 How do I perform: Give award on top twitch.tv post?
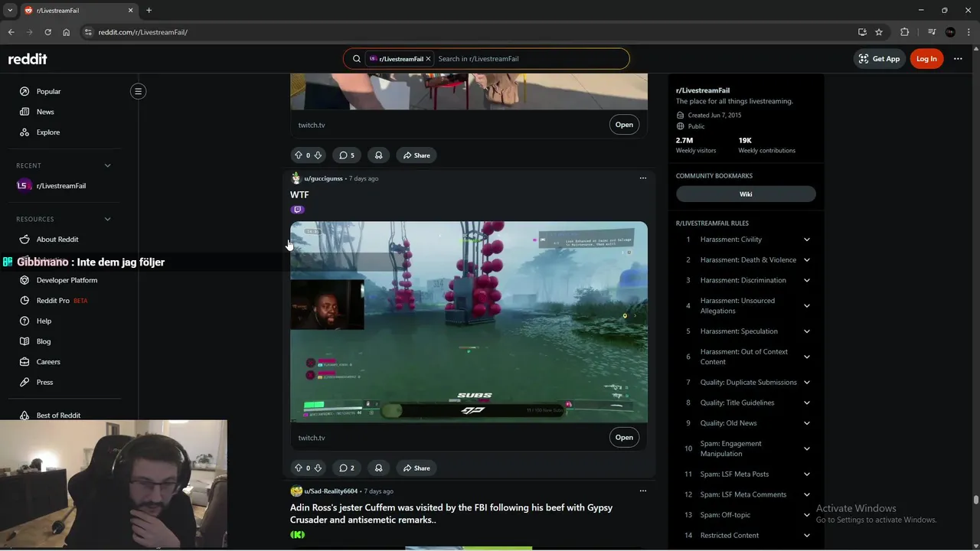378,155
